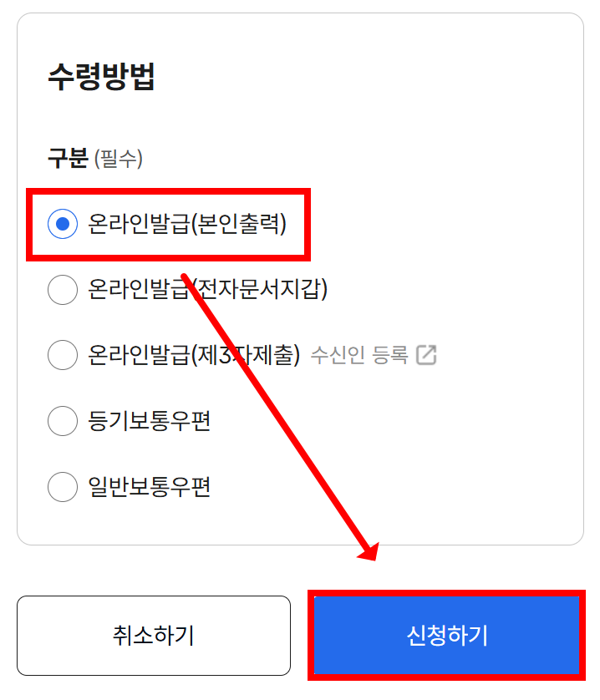Deselect the currently checked 온라인발급(본인출력) radio
This screenshot has width=600, height=700.
coord(63,225)
